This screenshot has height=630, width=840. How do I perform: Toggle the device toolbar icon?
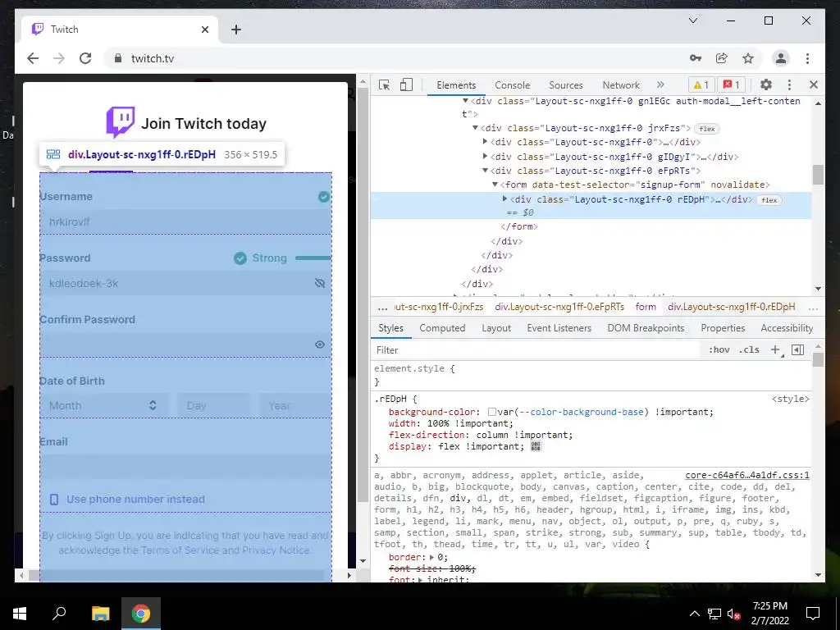[x=407, y=84]
